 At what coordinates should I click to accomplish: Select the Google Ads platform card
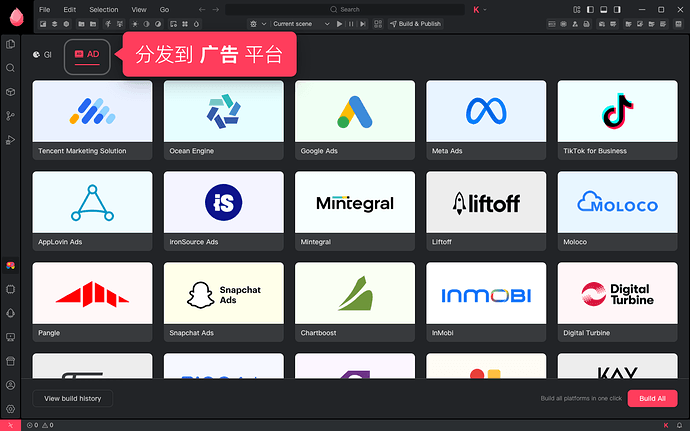(355, 120)
